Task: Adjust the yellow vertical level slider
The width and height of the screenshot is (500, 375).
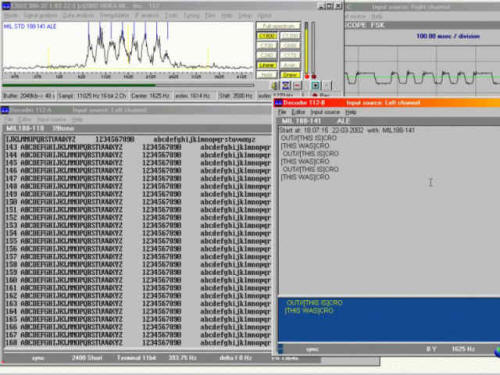Action: (307, 50)
